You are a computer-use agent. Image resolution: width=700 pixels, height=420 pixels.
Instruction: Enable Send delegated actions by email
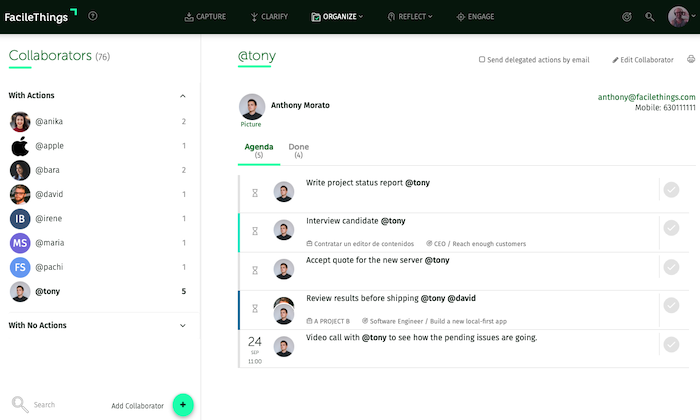[x=482, y=59]
